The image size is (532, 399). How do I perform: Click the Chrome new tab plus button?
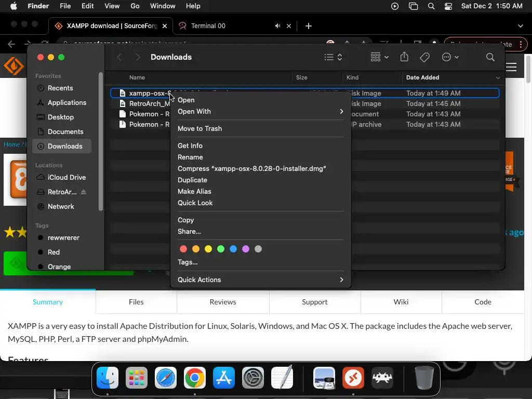(x=309, y=26)
